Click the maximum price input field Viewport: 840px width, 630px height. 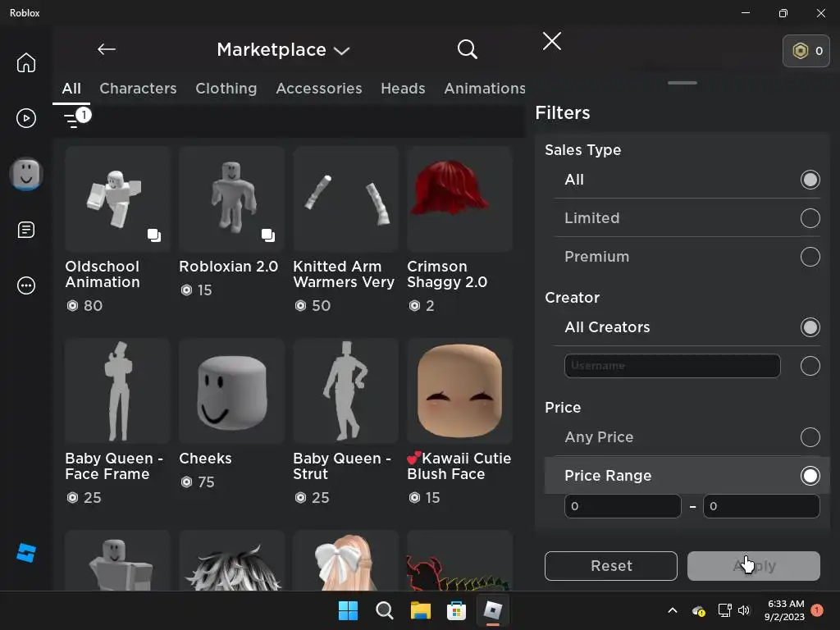click(x=761, y=506)
